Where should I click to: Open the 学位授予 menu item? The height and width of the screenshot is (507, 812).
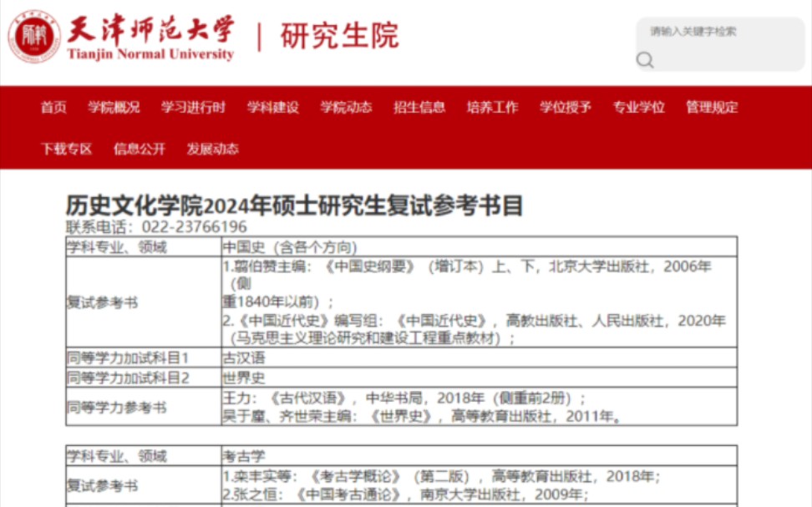click(x=566, y=107)
